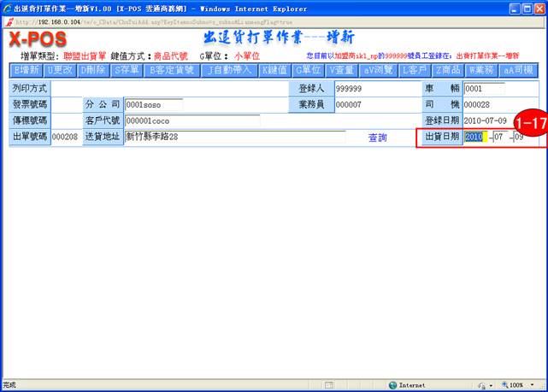Click the aA司機 (driver) button

519,70
